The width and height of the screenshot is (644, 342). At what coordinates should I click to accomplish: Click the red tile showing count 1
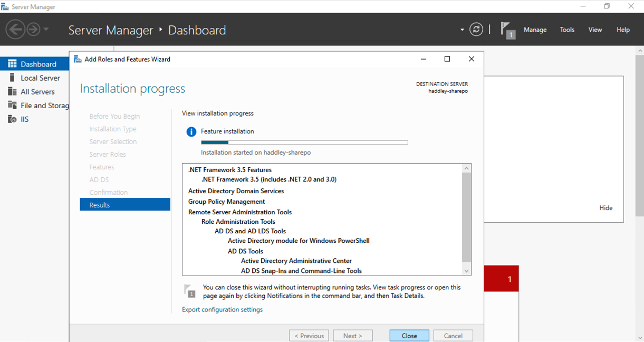click(x=502, y=279)
